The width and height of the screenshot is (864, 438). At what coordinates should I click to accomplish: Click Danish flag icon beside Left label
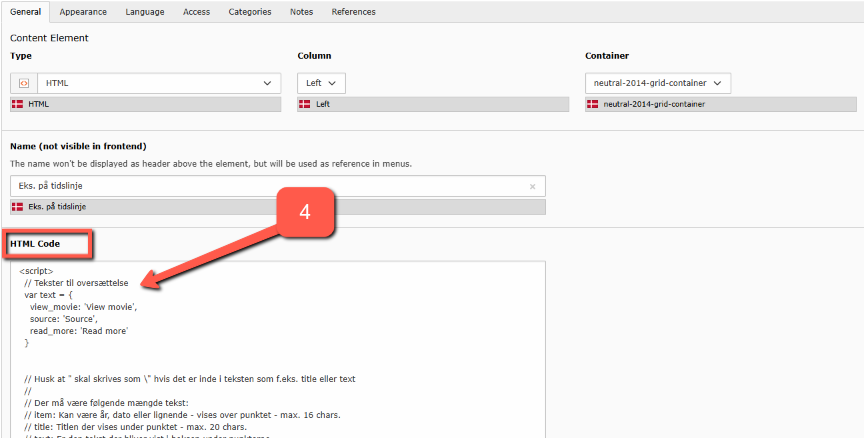pos(305,104)
